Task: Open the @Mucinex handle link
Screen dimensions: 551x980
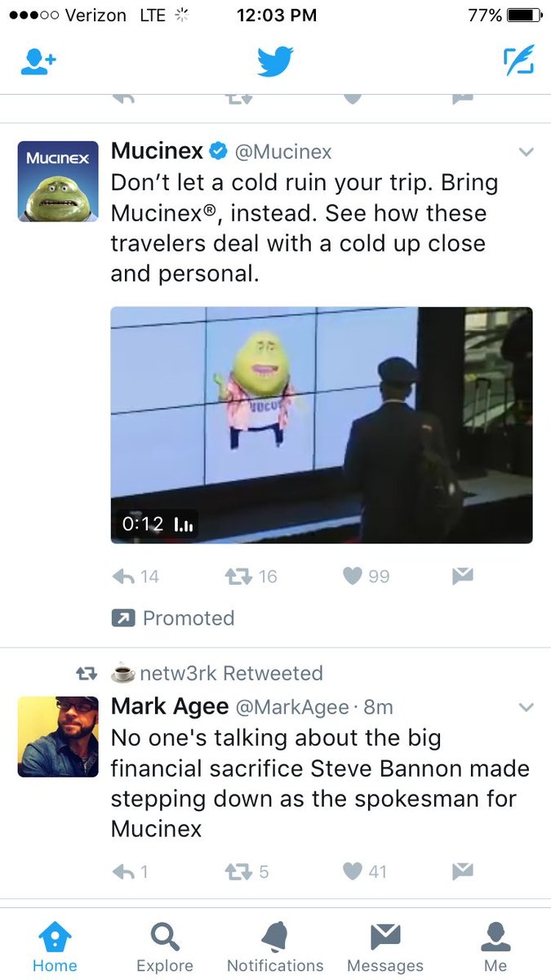Action: [x=283, y=152]
